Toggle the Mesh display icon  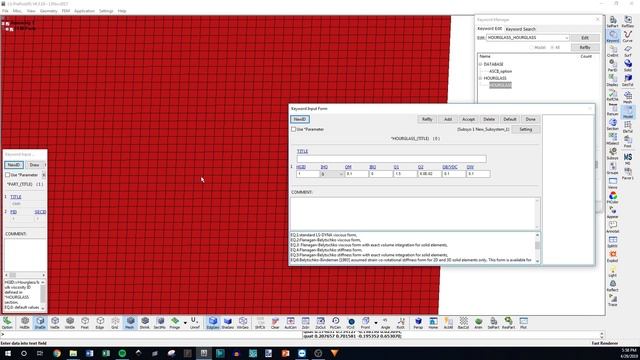tap(130, 322)
